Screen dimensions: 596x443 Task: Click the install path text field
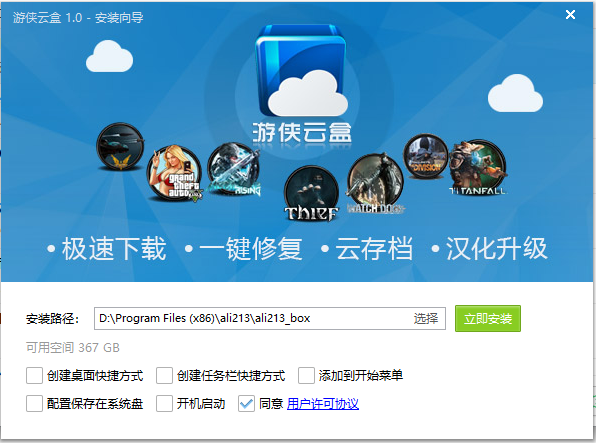point(270,318)
